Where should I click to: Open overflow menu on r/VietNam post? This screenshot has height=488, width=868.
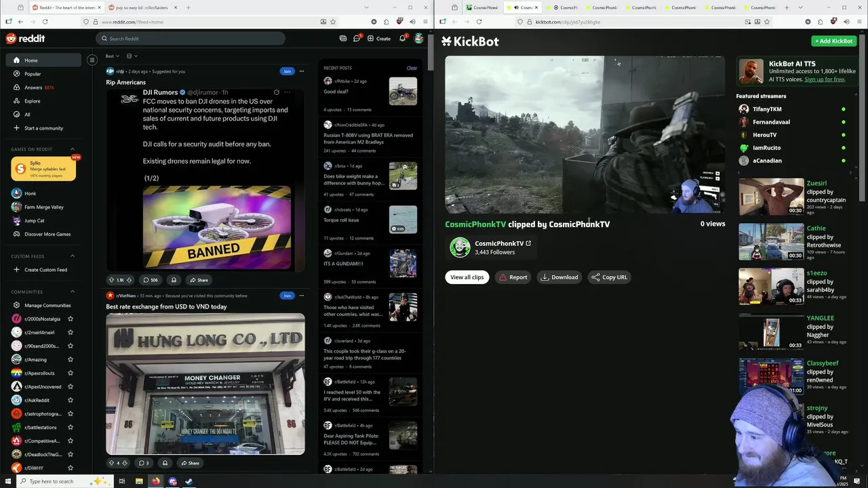[302, 296]
